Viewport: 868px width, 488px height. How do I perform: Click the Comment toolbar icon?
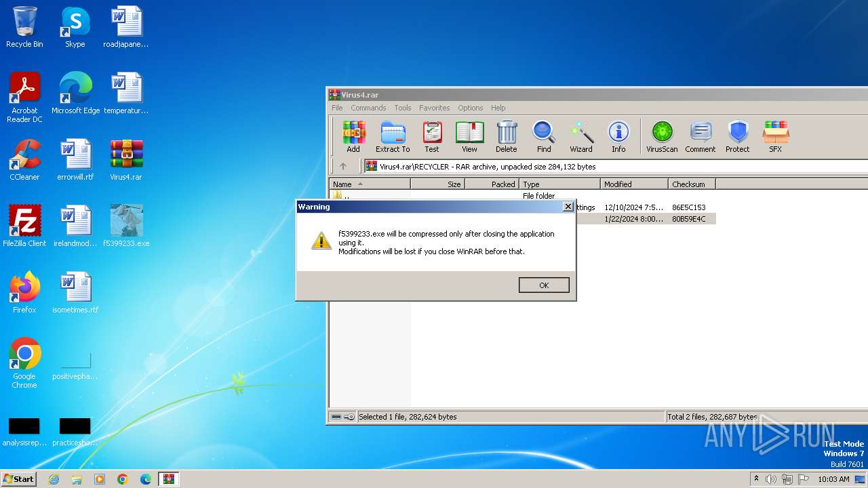pyautogui.click(x=701, y=137)
